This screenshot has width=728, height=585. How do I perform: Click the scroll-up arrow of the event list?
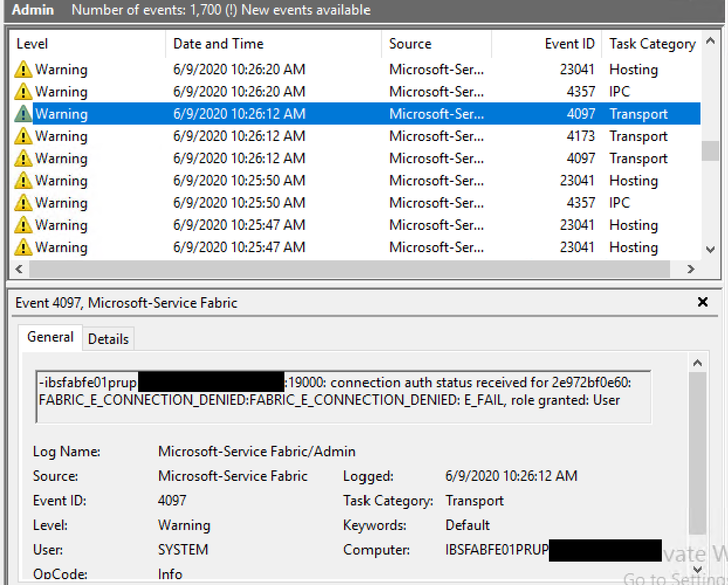click(x=709, y=41)
